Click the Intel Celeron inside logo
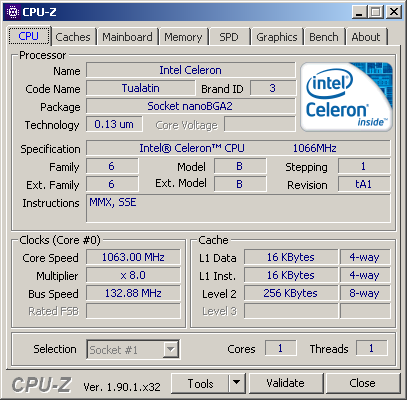The height and width of the screenshot is (400, 407). [x=347, y=97]
